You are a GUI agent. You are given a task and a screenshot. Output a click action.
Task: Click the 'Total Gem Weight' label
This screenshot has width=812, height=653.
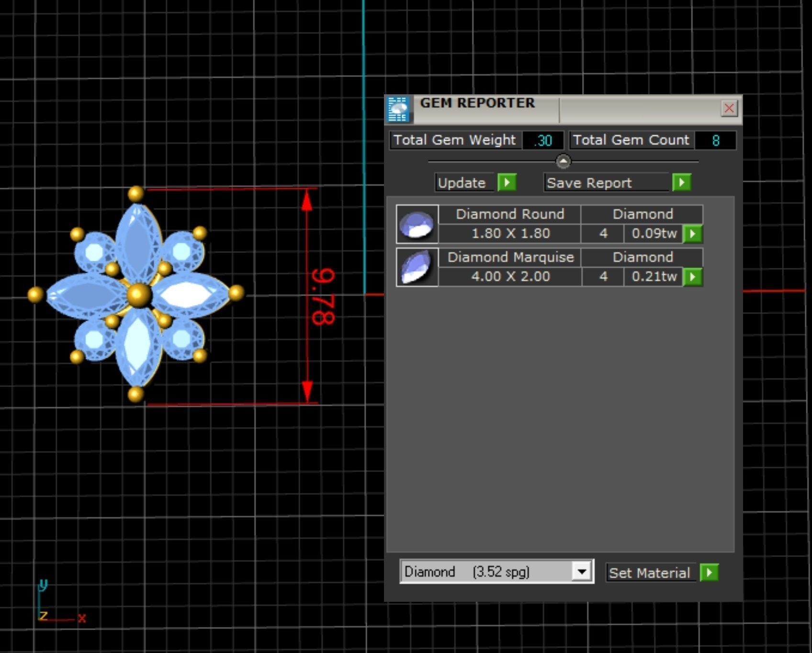coord(455,140)
